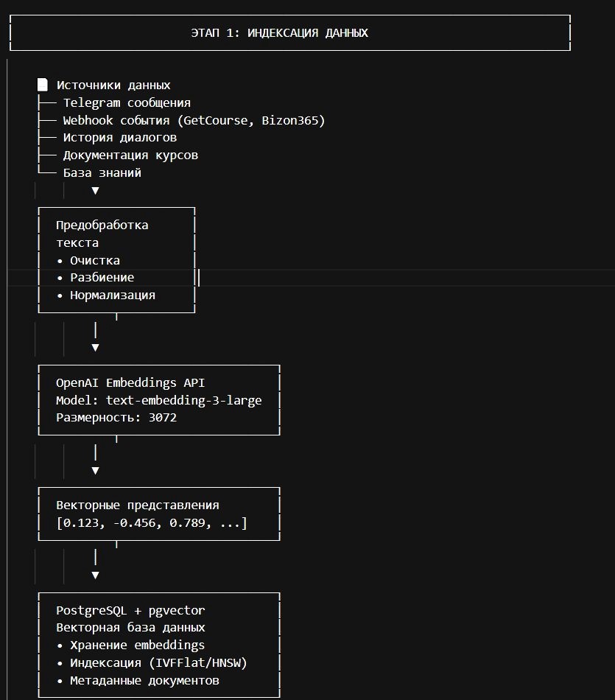The height and width of the screenshot is (700, 615).
Task: Click the OpenAI Embeddings API text
Action: pyautogui.click(x=130, y=383)
